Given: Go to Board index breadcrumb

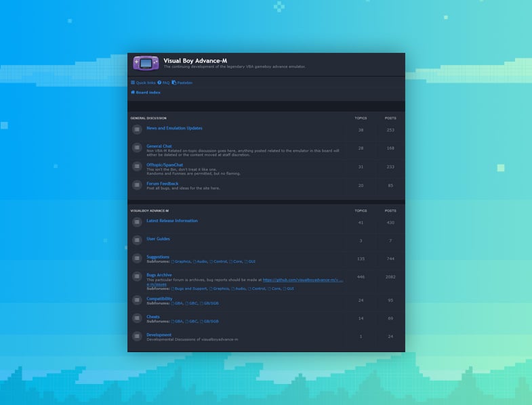Looking at the screenshot, I should pyautogui.click(x=146, y=92).
